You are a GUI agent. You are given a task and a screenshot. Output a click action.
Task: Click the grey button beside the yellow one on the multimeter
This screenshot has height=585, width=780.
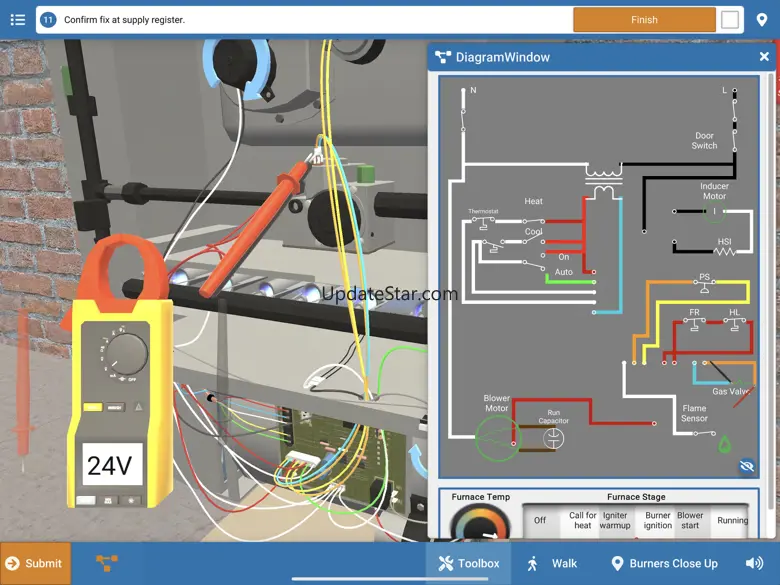coord(115,407)
